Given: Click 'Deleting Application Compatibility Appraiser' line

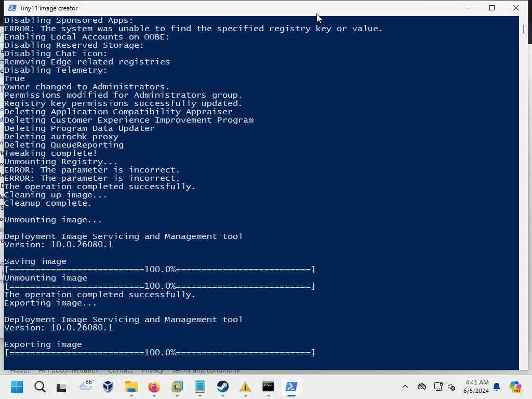Looking at the screenshot, I should point(118,112).
